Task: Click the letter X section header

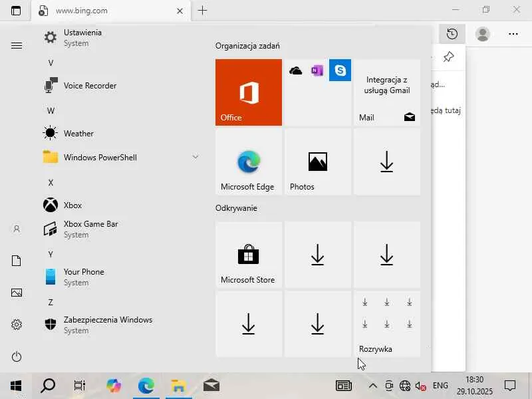Action: click(51, 182)
